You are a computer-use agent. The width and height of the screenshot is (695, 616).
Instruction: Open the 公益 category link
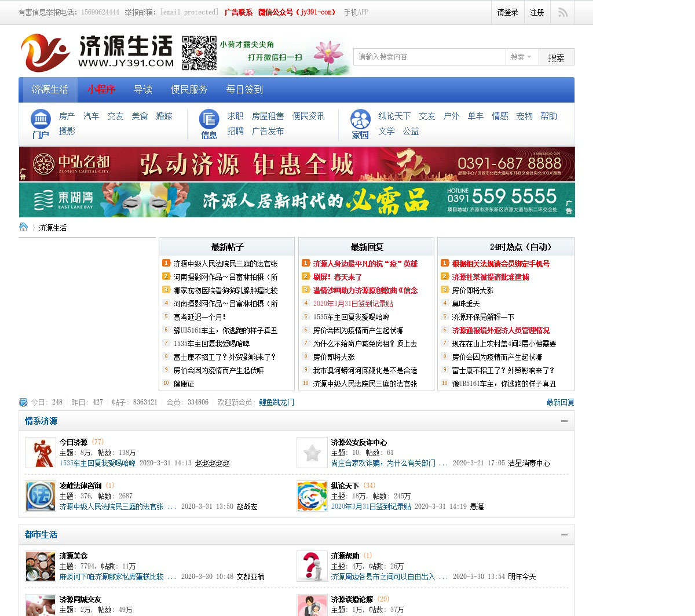(x=411, y=131)
